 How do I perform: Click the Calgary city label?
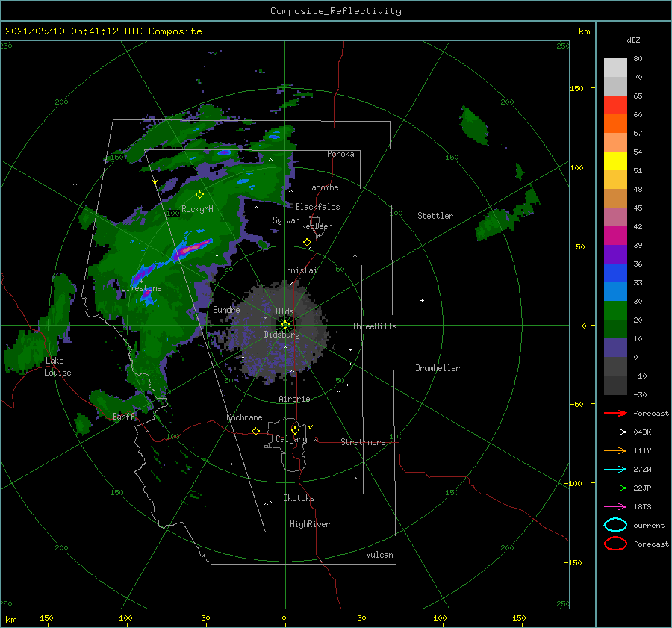coord(291,439)
